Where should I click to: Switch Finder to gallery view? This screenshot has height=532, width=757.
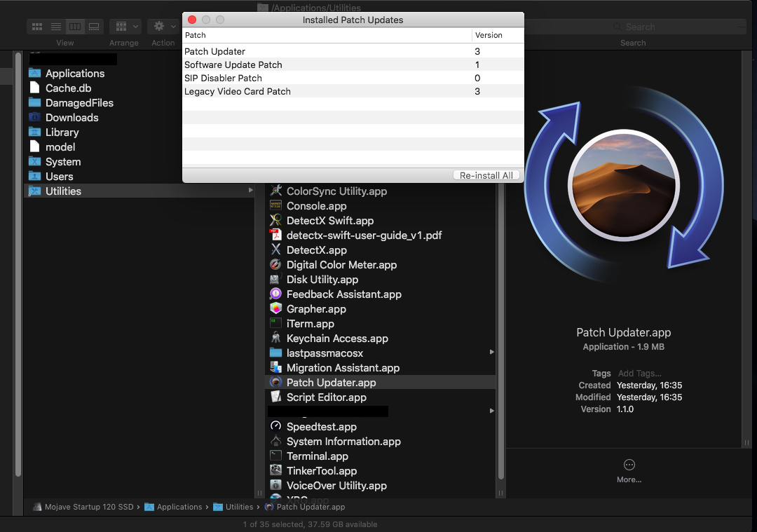click(x=94, y=27)
